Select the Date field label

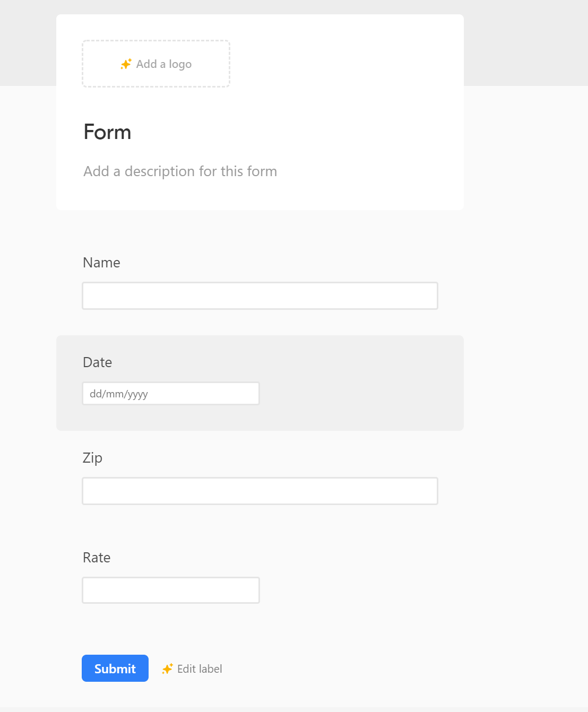click(98, 362)
